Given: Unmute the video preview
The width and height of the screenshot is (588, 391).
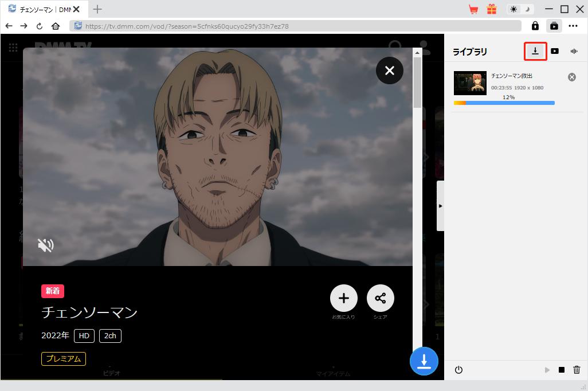Looking at the screenshot, I should point(46,245).
